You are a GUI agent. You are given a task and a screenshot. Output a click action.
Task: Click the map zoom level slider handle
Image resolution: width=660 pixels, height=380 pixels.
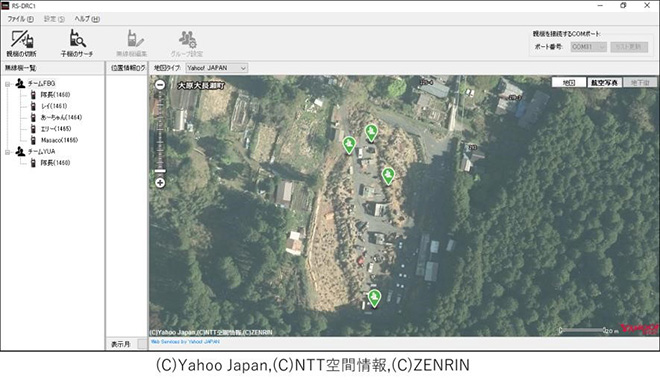160,171
